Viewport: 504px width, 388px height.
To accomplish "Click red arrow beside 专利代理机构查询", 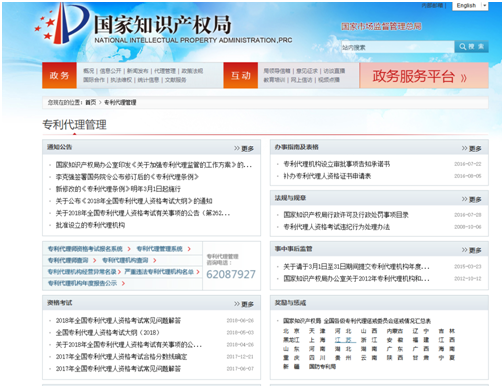I will pyautogui.click(x=155, y=260).
